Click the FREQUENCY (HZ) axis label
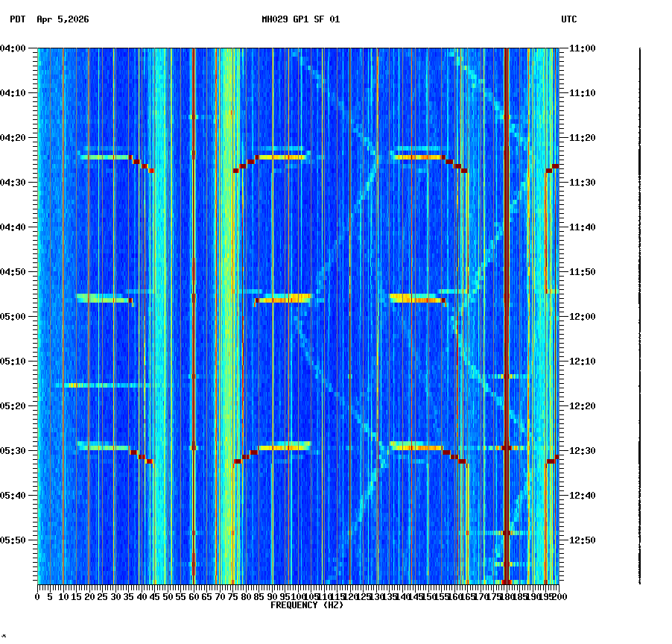 click(x=306, y=604)
